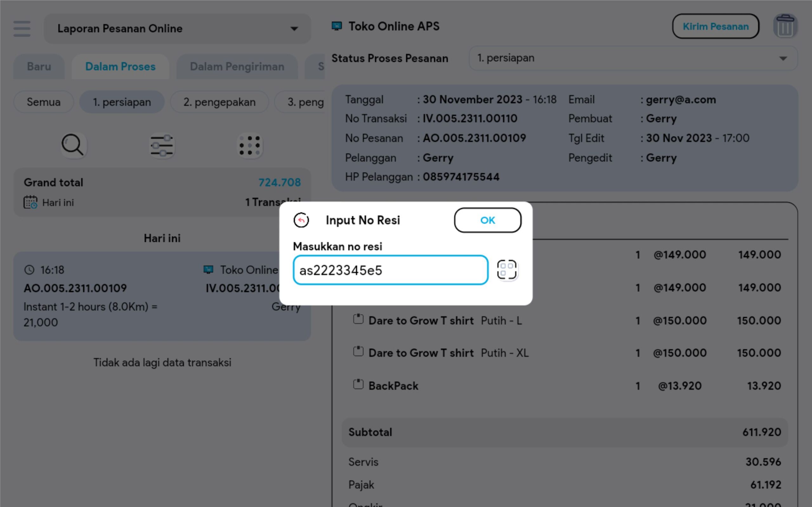The height and width of the screenshot is (507, 812).
Task: Click OK in the resi dialog
Action: [x=487, y=220]
